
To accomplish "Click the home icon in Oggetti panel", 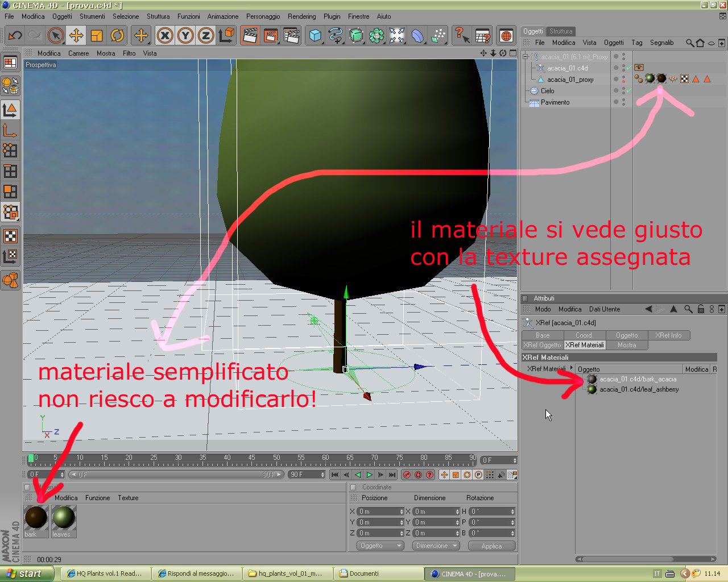I will pyautogui.click(x=700, y=43).
